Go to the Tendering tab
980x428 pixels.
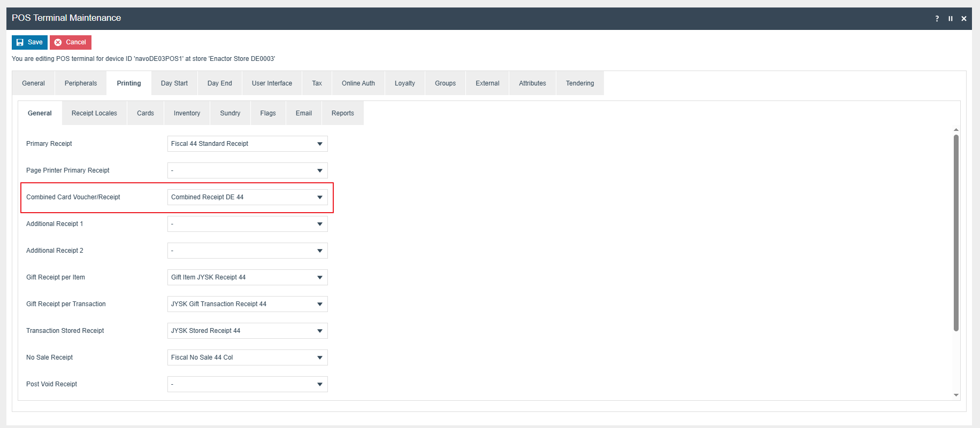click(580, 83)
